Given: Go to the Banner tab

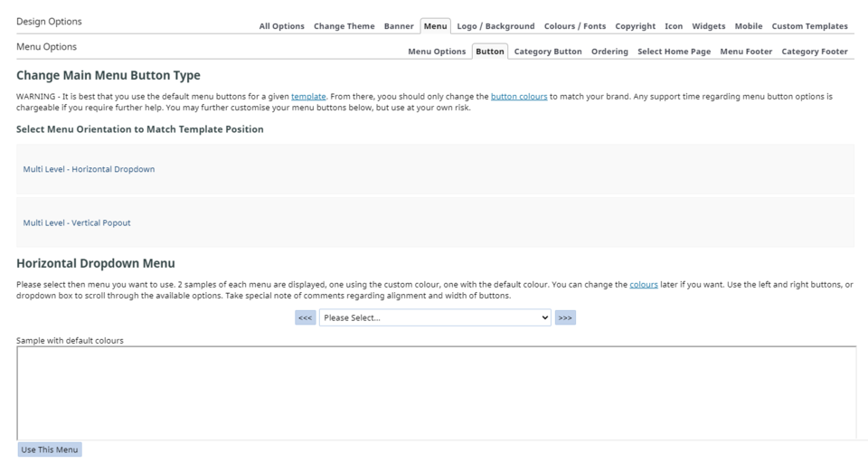Looking at the screenshot, I should click(399, 26).
